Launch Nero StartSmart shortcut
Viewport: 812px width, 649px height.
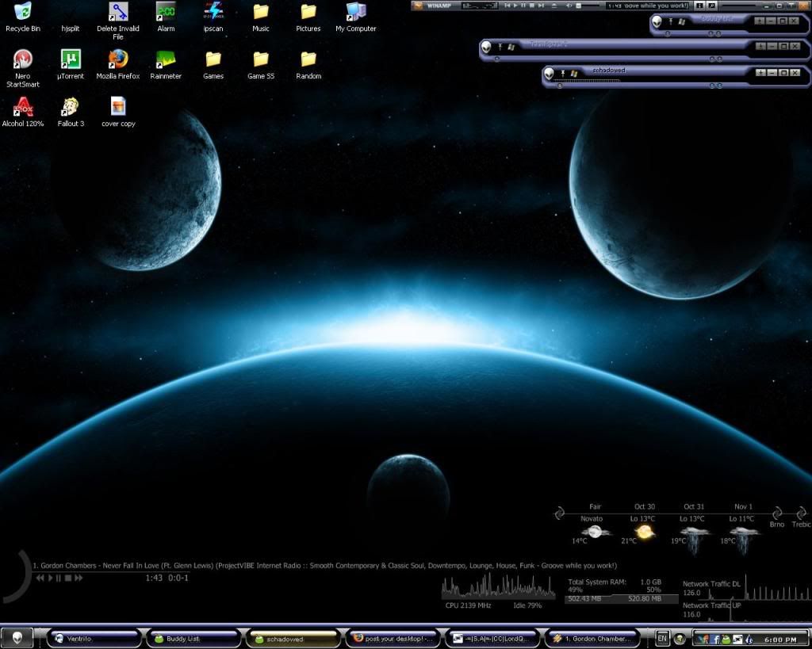[x=22, y=68]
